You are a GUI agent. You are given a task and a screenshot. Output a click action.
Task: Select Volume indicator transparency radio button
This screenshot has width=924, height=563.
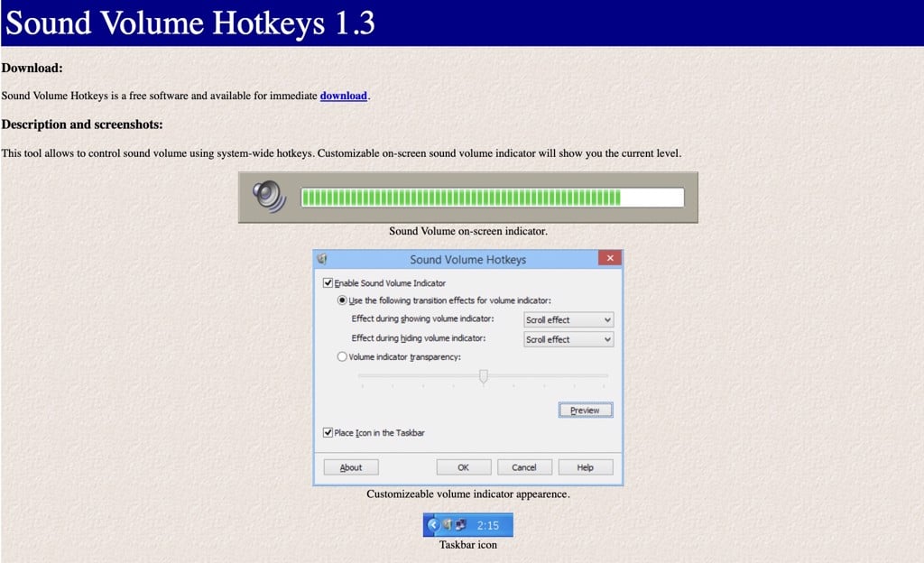tap(342, 357)
